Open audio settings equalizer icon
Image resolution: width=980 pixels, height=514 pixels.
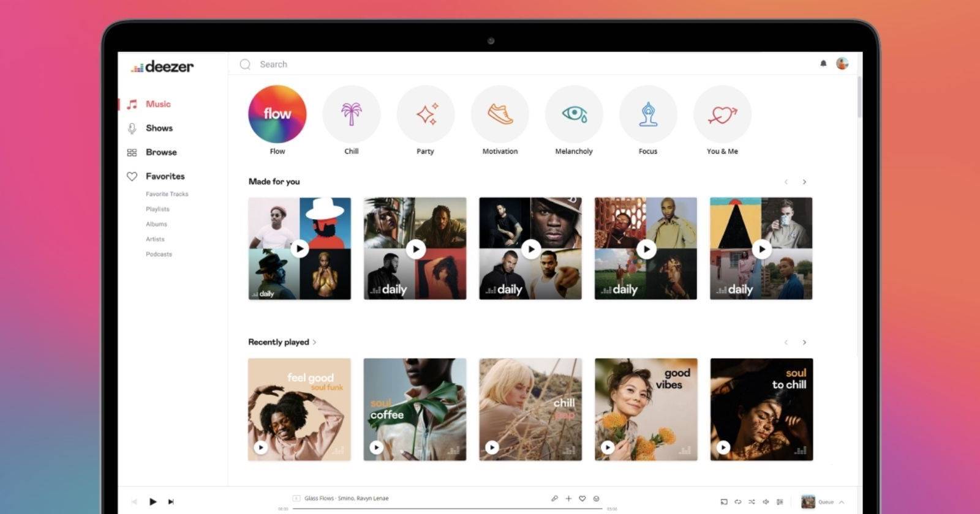780,502
